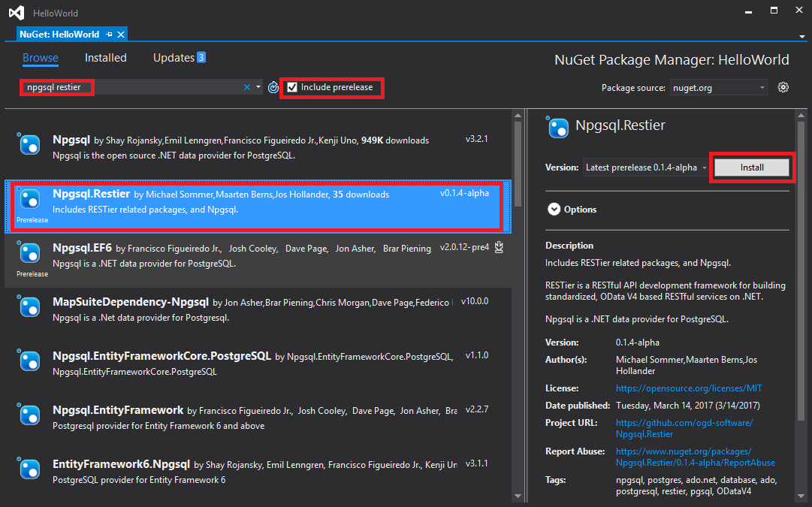Minimize the HelloWorld window
Screen dimensions: 812x507
click(748, 11)
